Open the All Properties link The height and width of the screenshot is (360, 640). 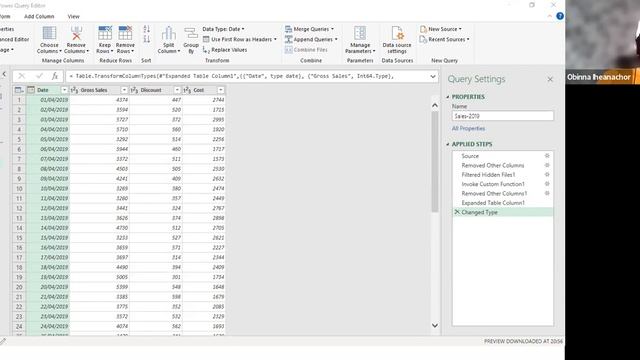(x=468, y=129)
